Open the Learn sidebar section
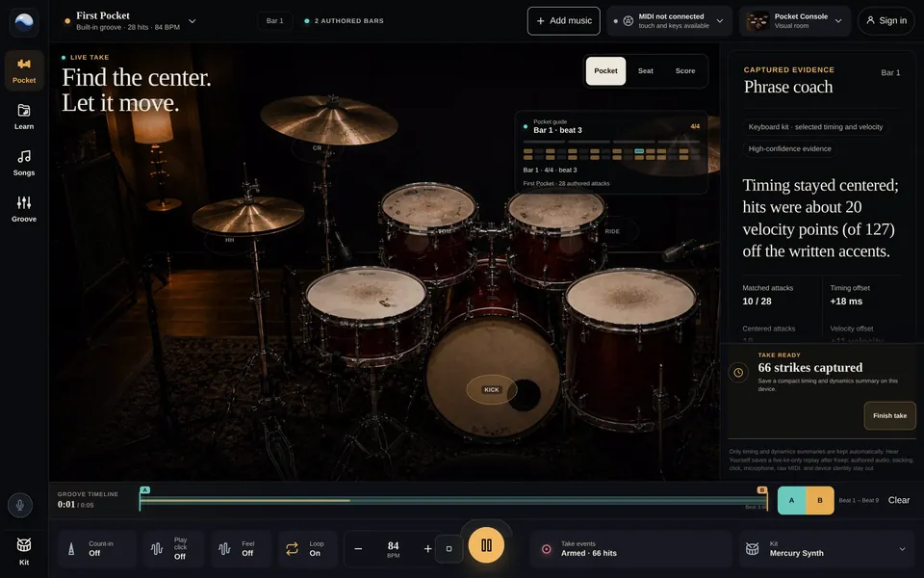This screenshot has height=578, width=924. tap(23, 117)
